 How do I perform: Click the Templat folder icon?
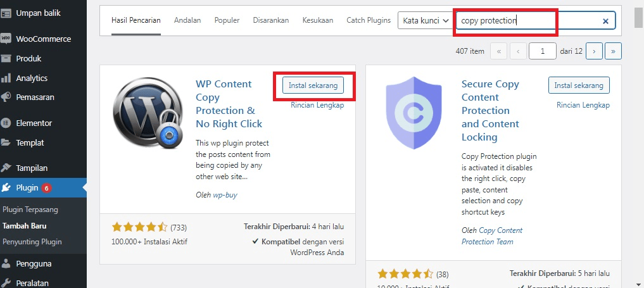coord(6,142)
